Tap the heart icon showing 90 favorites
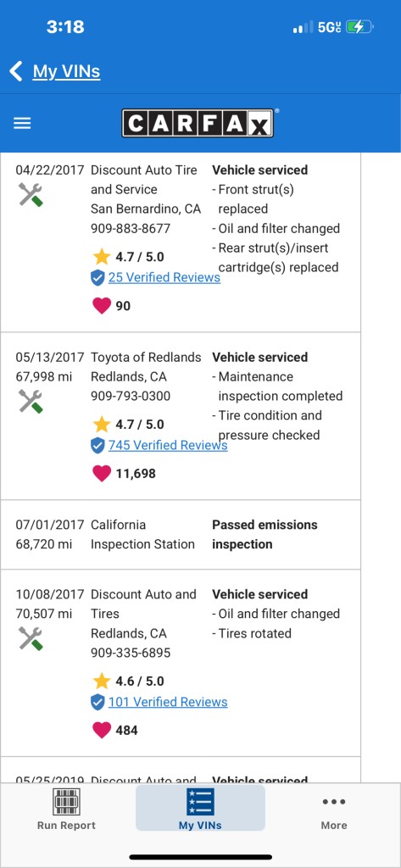Image resolution: width=401 pixels, height=868 pixels. tap(102, 305)
